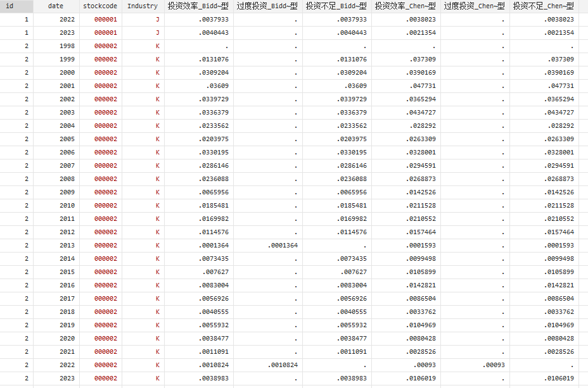588x388 pixels.
Task: Select the date cell showing 1998
Action: tap(67, 46)
